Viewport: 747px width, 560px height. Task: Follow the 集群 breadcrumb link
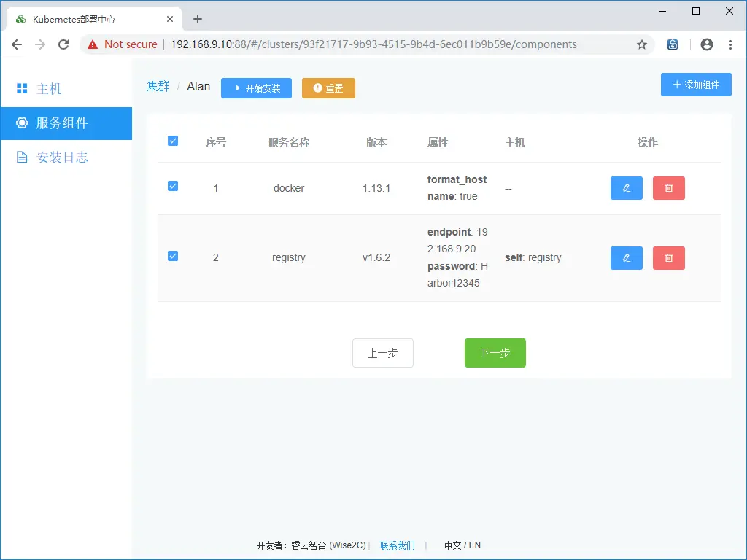tap(158, 86)
